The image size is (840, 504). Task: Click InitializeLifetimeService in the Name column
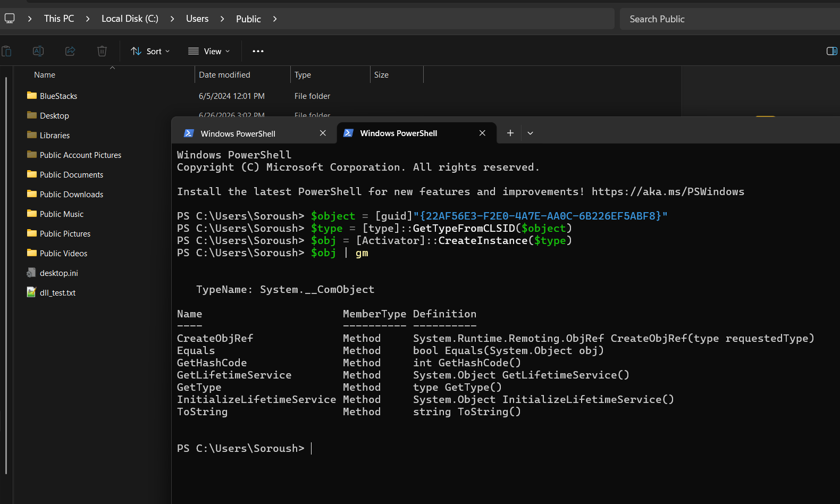(256, 399)
